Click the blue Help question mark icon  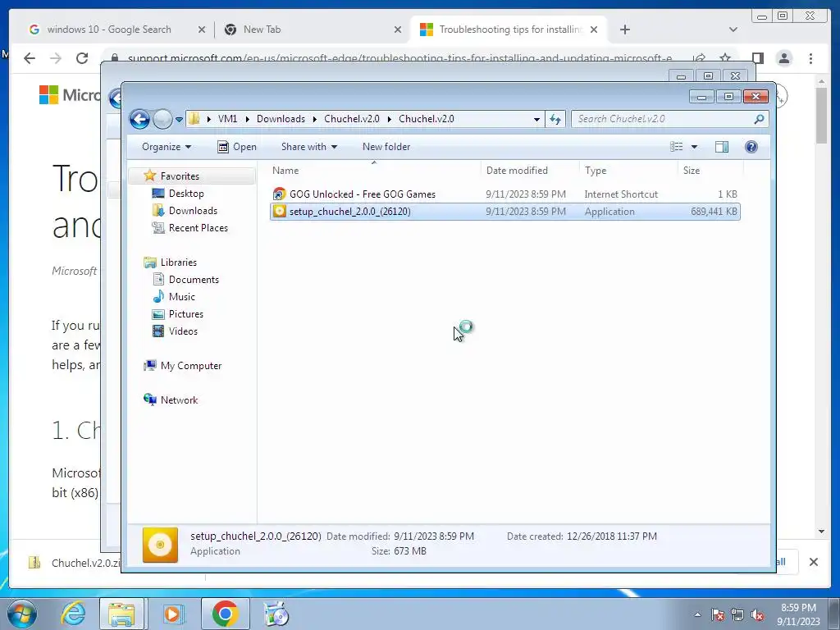pyautogui.click(x=751, y=147)
